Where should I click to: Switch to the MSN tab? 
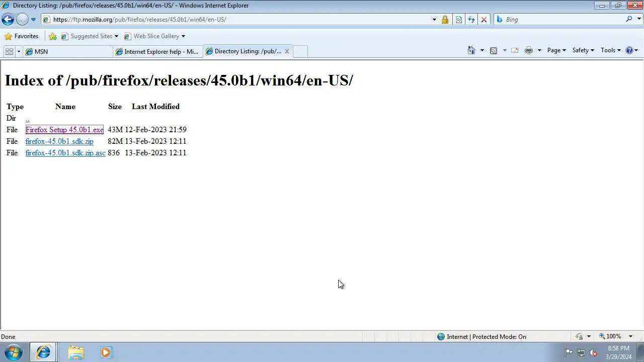pos(68,51)
